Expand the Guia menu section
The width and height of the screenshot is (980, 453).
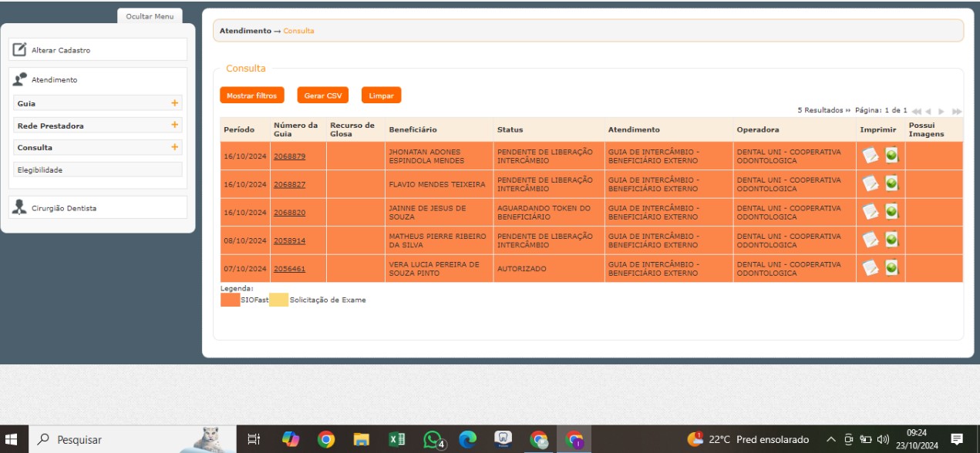click(x=174, y=103)
